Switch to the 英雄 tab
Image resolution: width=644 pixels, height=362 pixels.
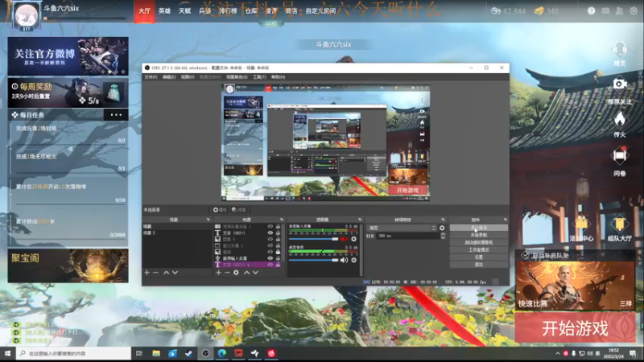coord(164,11)
